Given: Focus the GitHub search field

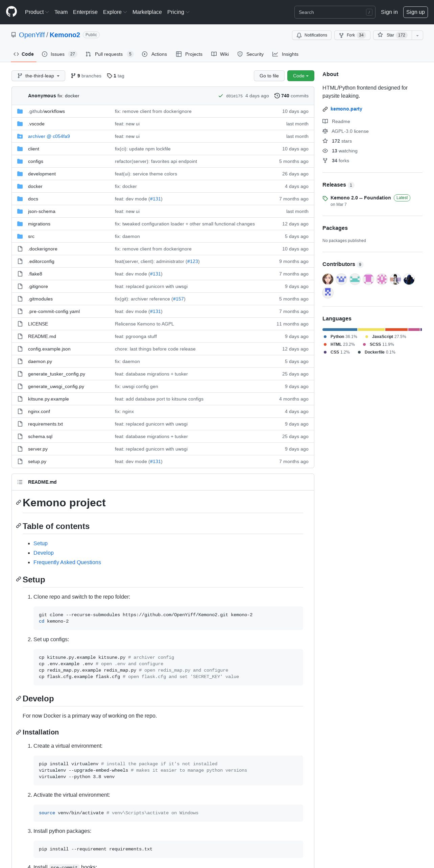Looking at the screenshot, I should click(x=335, y=12).
